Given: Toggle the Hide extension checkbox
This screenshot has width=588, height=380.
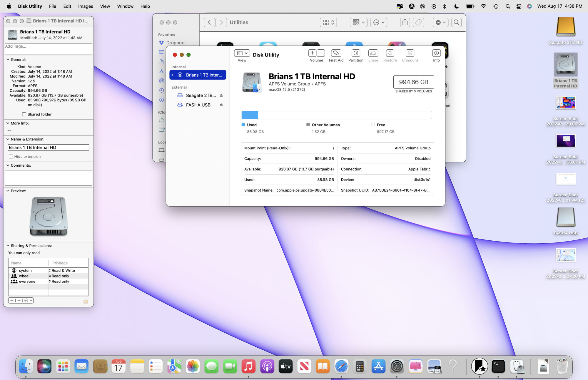Looking at the screenshot, I should [x=11, y=157].
